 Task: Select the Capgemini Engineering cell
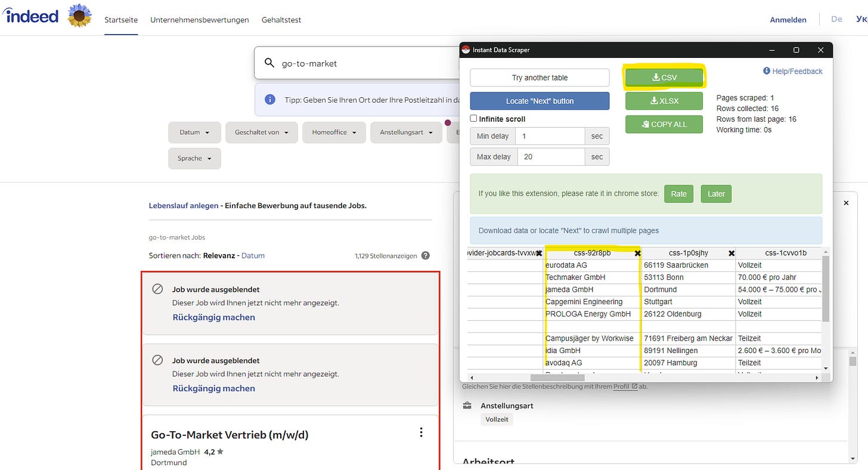[593, 302]
